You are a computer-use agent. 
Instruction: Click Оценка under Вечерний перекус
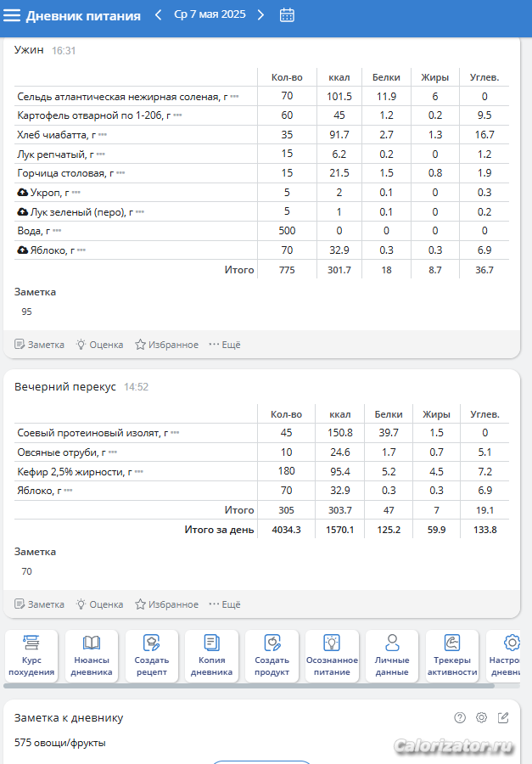99,604
